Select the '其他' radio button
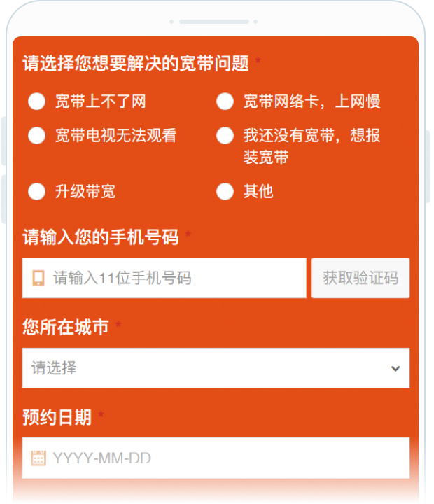 (x=225, y=191)
